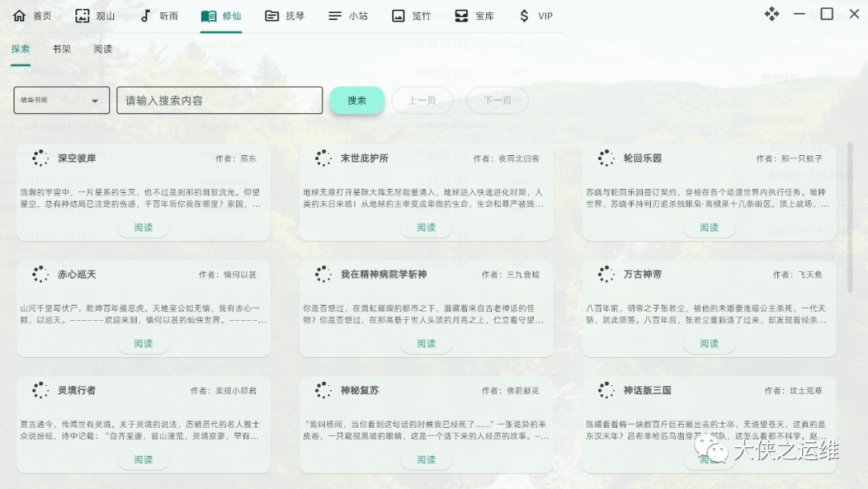Click author text 作者：三九音域
Image resolution: width=868 pixels, height=489 pixels.
click(x=510, y=275)
